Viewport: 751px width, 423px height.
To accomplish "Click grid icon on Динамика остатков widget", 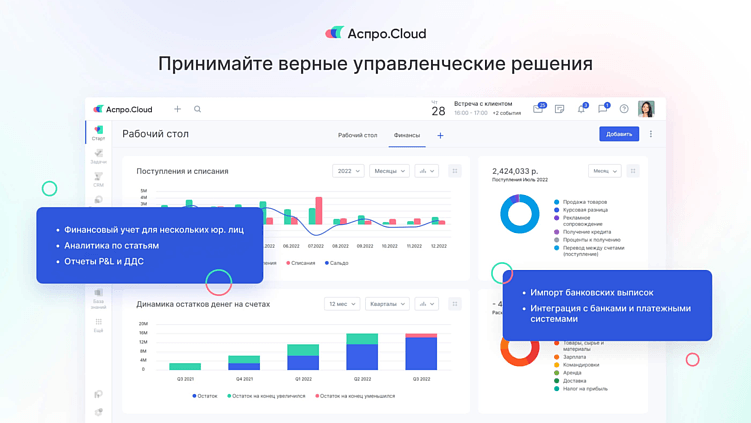I will (x=455, y=304).
